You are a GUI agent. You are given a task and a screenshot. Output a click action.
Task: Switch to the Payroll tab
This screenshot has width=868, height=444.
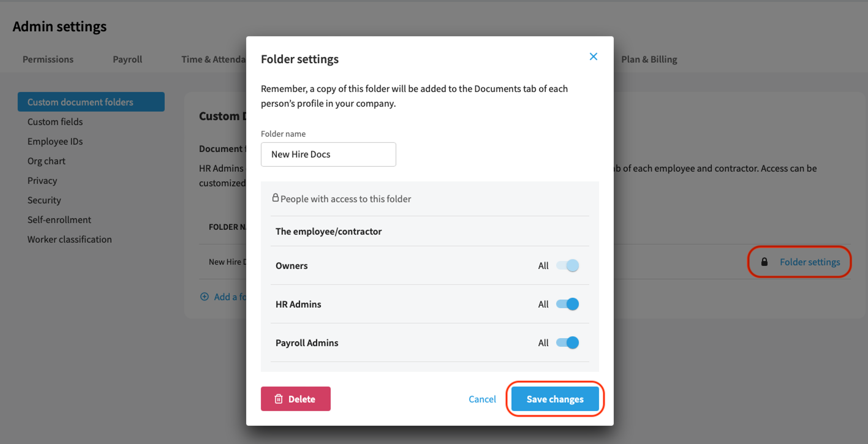(x=127, y=59)
